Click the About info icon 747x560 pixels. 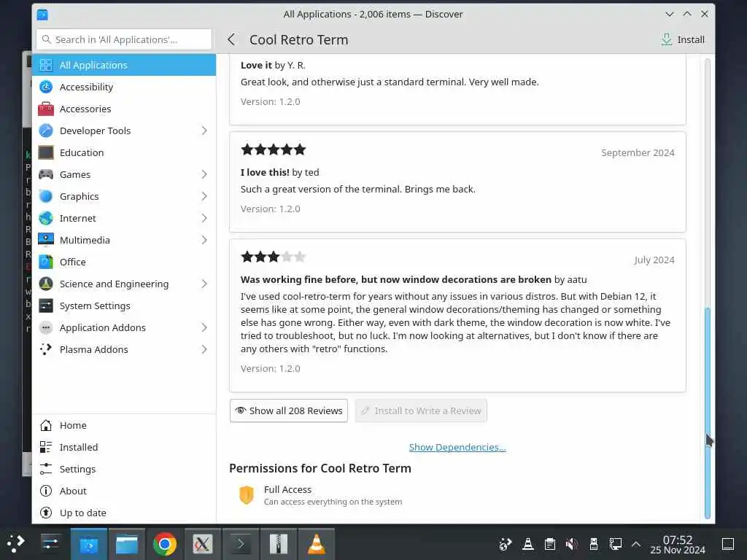46,491
